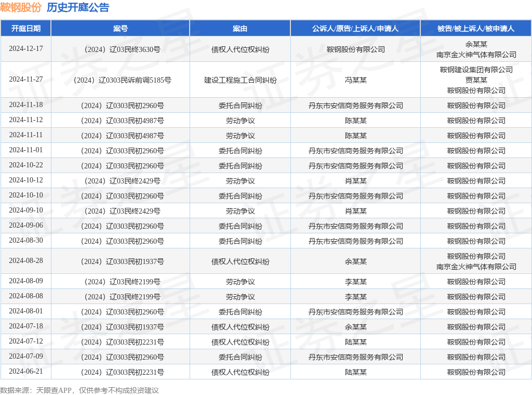Click case number 辽0303民诉前调5185号
Image resolution: width=532 pixels, height=395 pixels.
click(122, 80)
